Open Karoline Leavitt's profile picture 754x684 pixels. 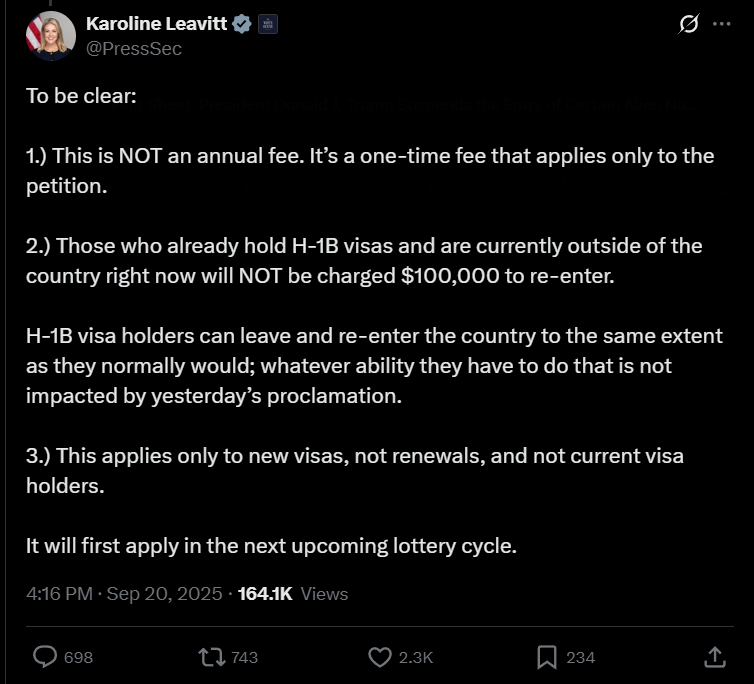[50, 37]
